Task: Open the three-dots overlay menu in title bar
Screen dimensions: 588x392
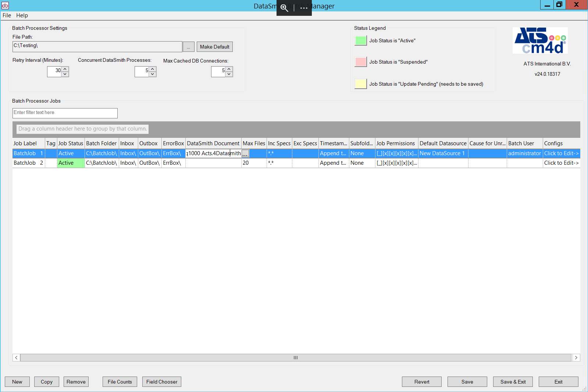Action: click(304, 8)
